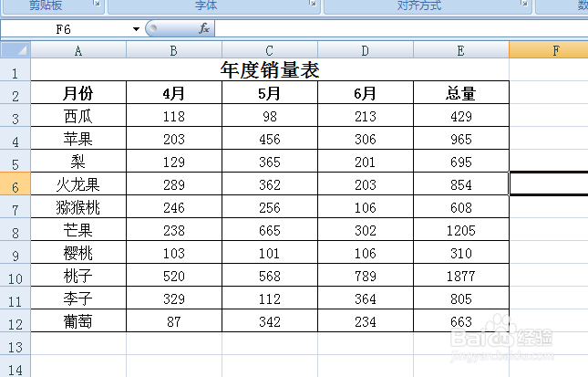Click header cell 6月
Viewport: 588px width, 377px height.
tap(366, 93)
